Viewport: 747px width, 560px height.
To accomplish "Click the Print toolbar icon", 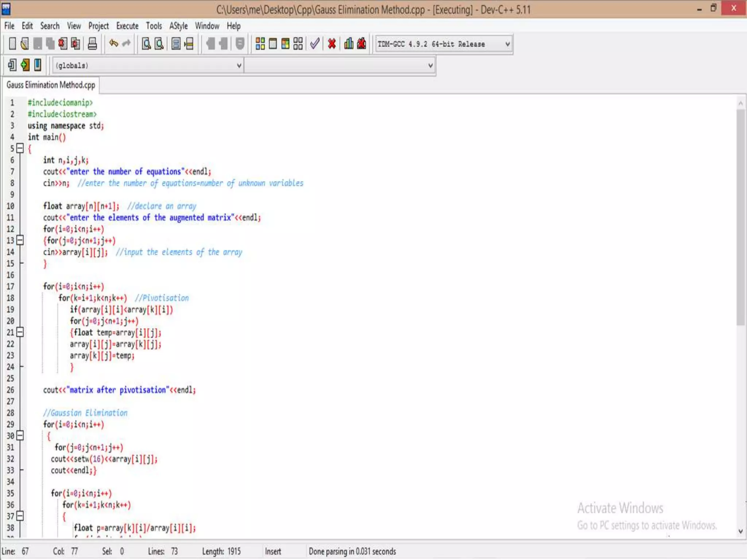I will (x=92, y=44).
